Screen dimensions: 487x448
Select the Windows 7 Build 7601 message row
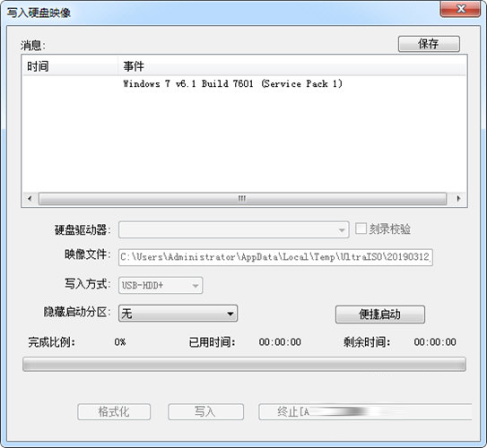244,83
